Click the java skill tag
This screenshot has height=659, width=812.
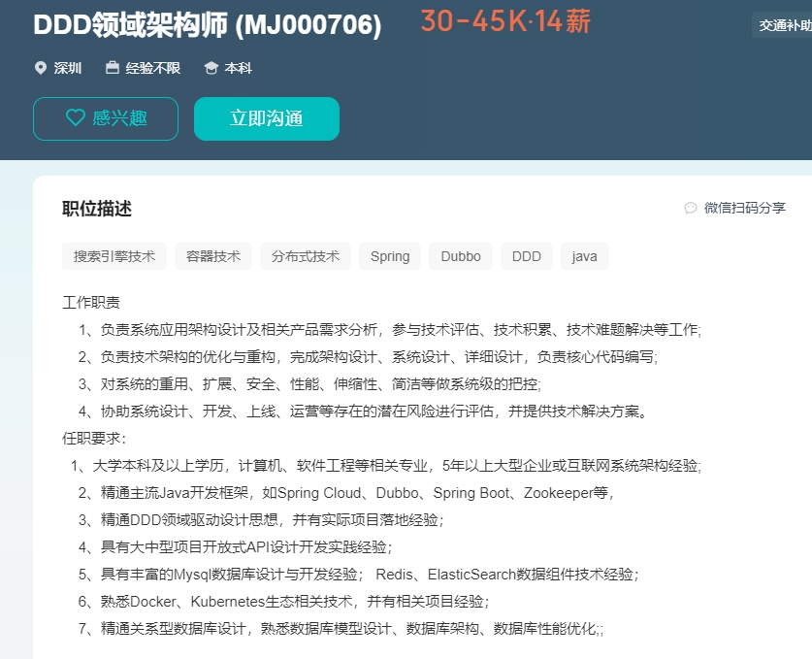point(585,256)
